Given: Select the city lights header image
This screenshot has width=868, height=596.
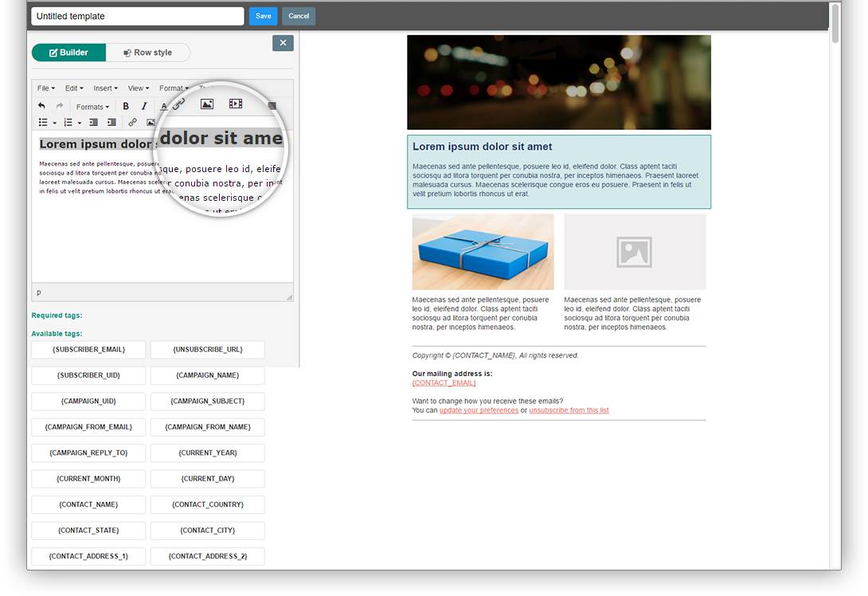Looking at the screenshot, I should tap(558, 83).
